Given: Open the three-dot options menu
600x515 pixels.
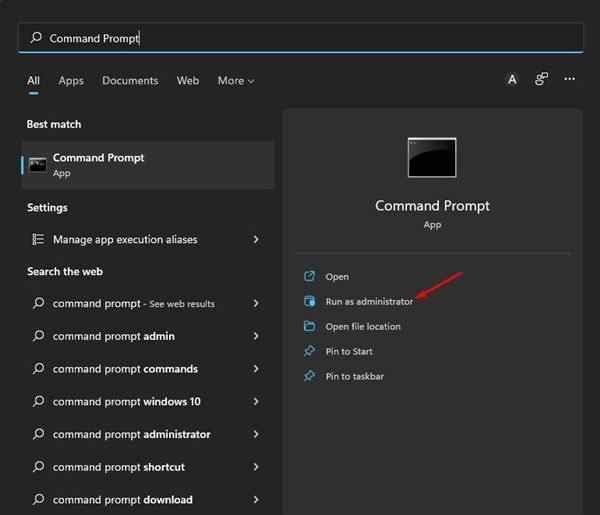Looking at the screenshot, I should (x=569, y=79).
